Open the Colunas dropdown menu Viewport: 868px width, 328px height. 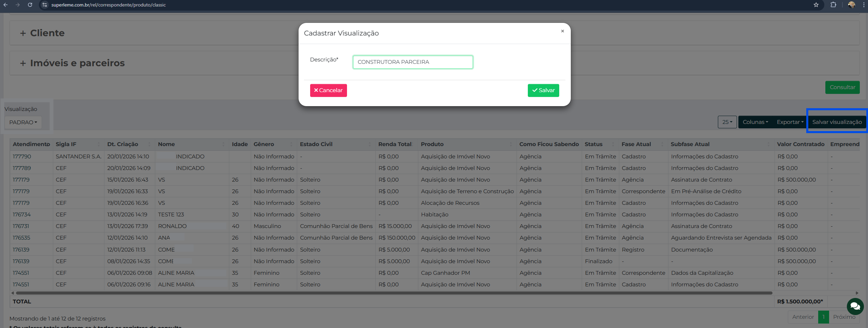coord(755,122)
